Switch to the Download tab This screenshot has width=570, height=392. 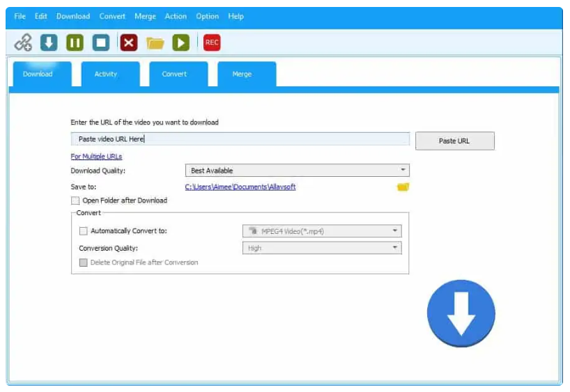coord(43,74)
